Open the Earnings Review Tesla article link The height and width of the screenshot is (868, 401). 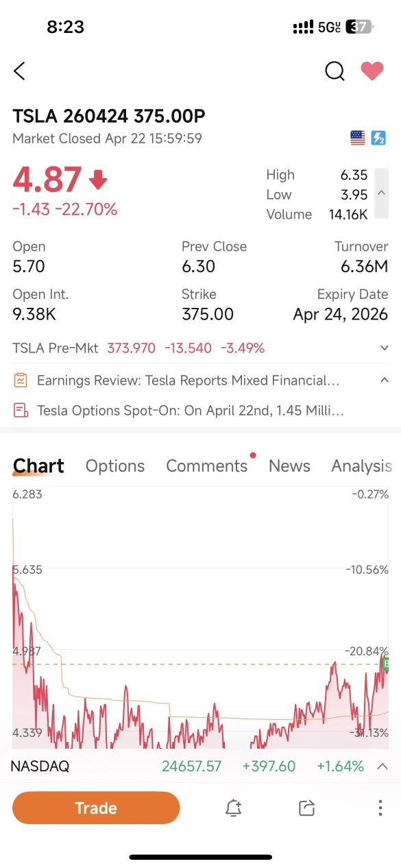click(188, 380)
